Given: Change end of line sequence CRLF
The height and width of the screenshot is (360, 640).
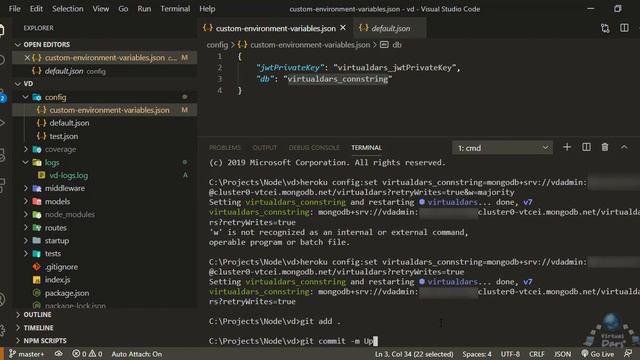Looking at the screenshot, I should (536, 354).
